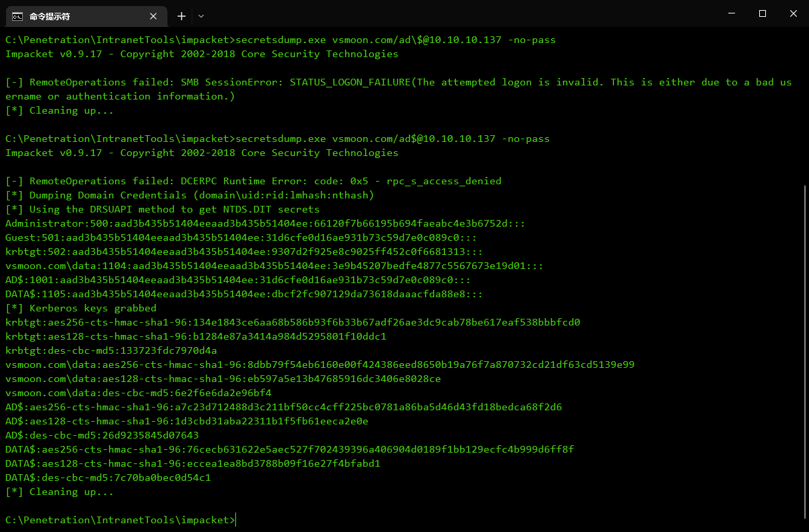Click the Administrator:500 hash line
The width and height of the screenshot is (809, 532).
pyautogui.click(x=265, y=223)
